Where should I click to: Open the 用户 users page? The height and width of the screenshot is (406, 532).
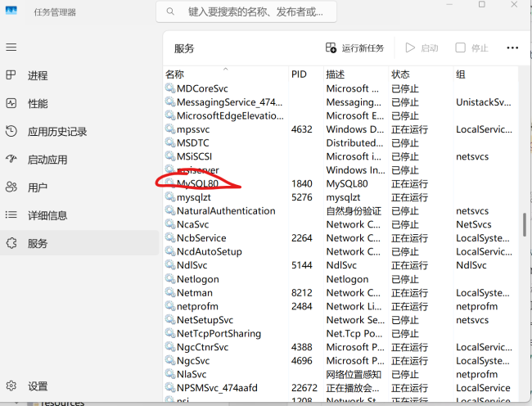pos(79,187)
